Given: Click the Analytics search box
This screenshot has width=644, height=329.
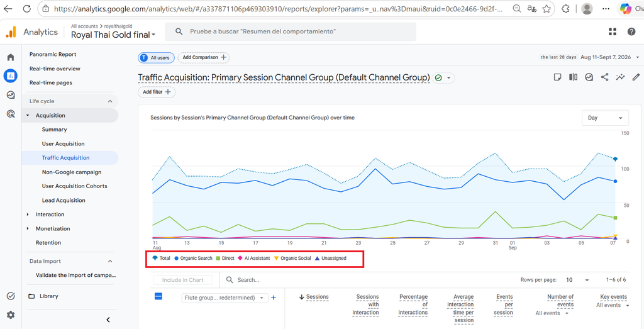Looking at the screenshot, I should [291, 31].
